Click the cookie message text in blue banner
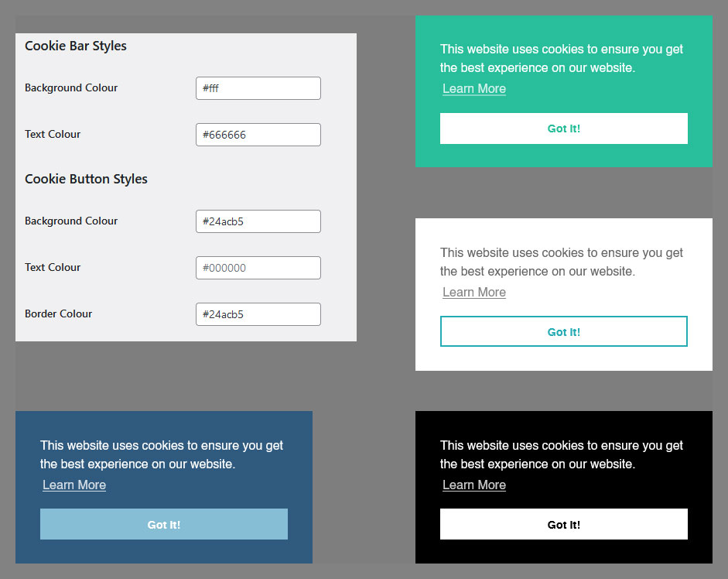This screenshot has width=728, height=579. pyautogui.click(x=162, y=455)
